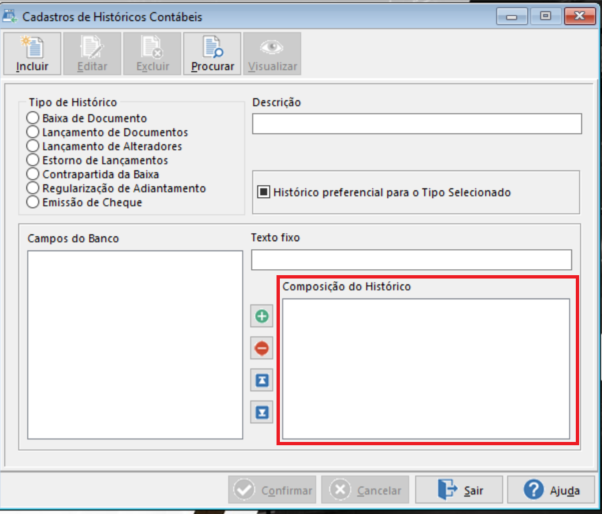602x514 pixels.
Task: Click the Editar toolbar button
Action: (92, 53)
